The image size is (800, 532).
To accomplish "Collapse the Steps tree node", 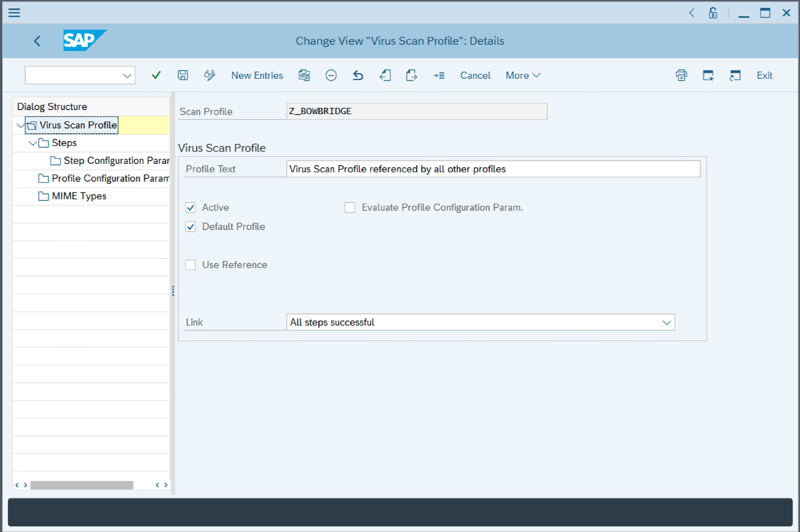I will (x=32, y=143).
